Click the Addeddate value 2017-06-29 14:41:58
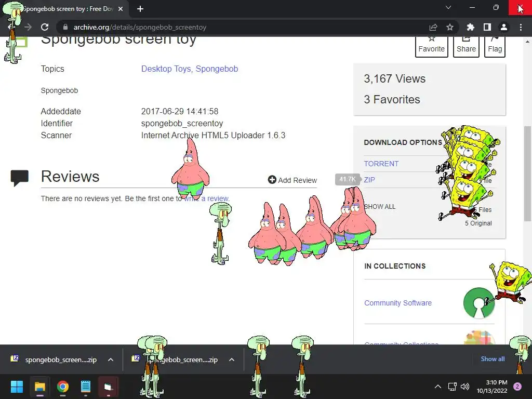 click(179, 111)
